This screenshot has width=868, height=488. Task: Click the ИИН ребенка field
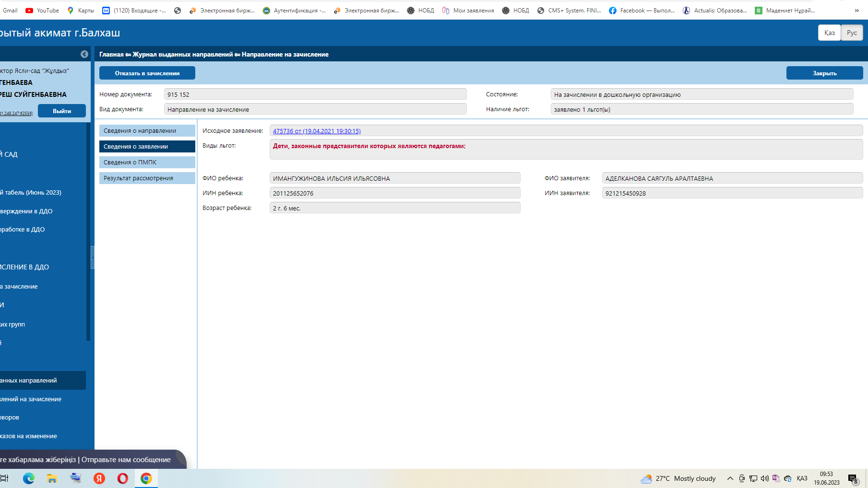coord(394,193)
